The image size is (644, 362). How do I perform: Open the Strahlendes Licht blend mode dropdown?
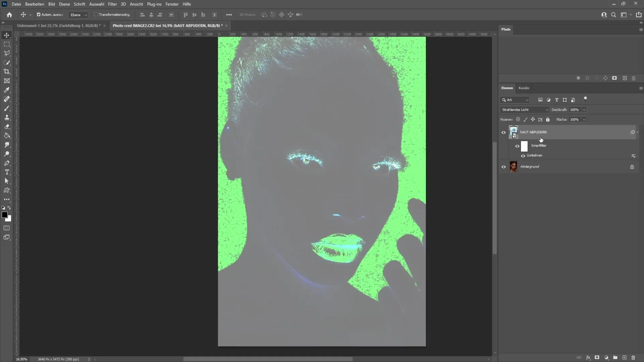tap(525, 110)
